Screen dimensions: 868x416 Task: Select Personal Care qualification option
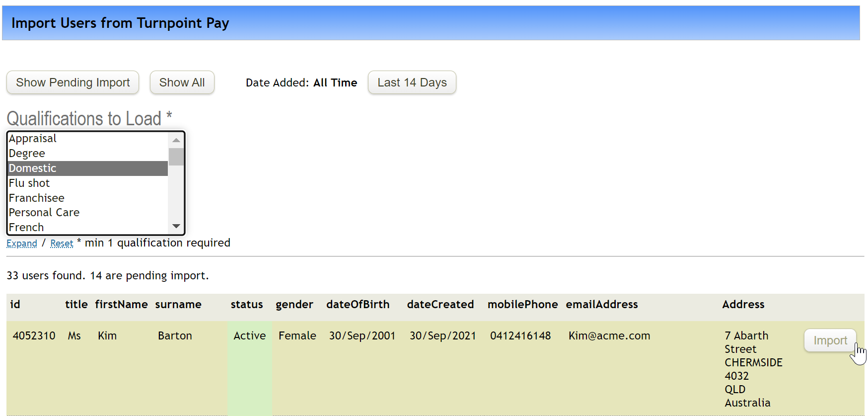pyautogui.click(x=88, y=213)
